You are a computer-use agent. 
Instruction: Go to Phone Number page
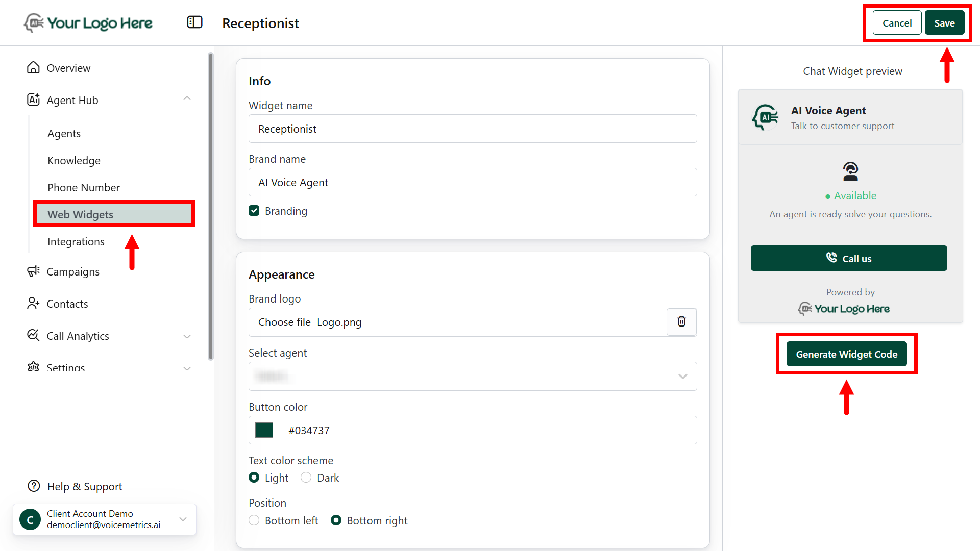click(x=84, y=187)
